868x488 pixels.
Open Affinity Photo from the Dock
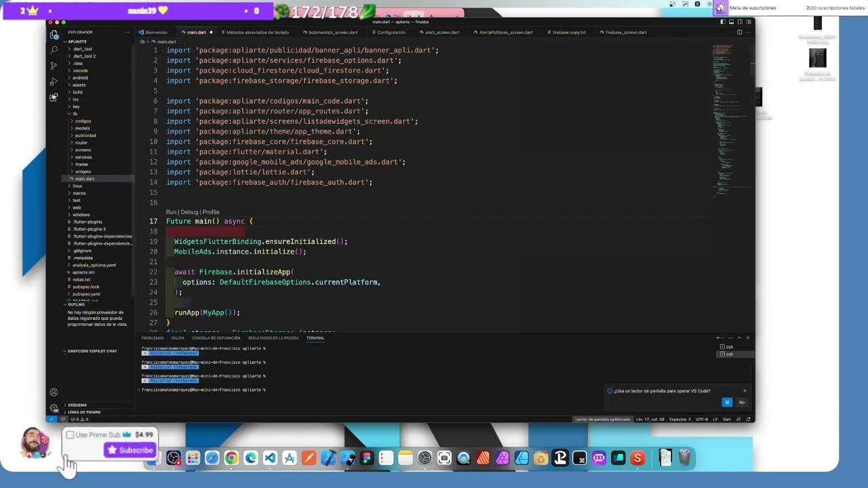pyautogui.click(x=502, y=458)
